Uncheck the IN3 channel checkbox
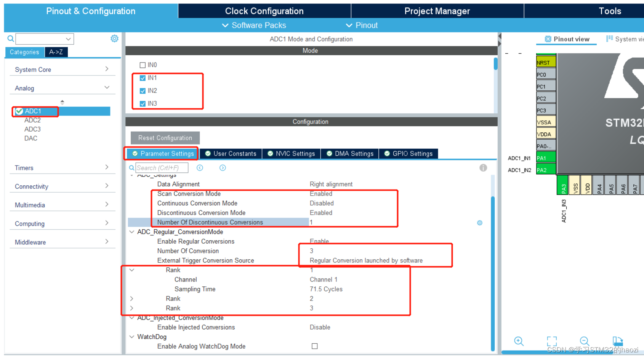This screenshot has width=644, height=357. coord(143,104)
